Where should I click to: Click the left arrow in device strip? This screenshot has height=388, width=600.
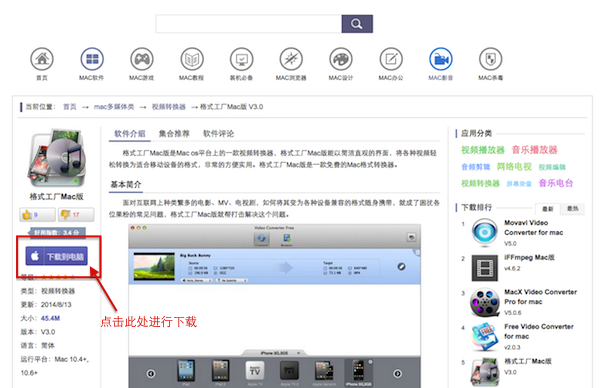(151, 373)
